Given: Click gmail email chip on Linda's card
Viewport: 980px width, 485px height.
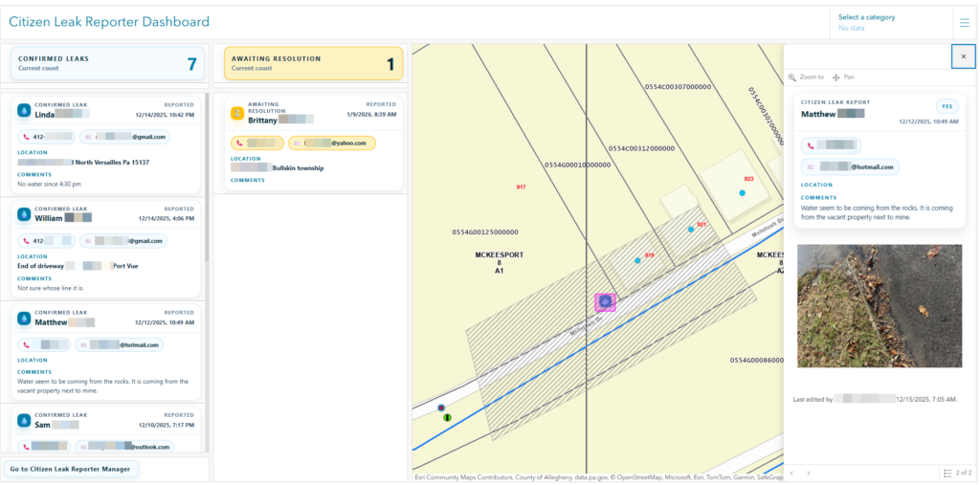Looking at the screenshot, I should [x=124, y=136].
